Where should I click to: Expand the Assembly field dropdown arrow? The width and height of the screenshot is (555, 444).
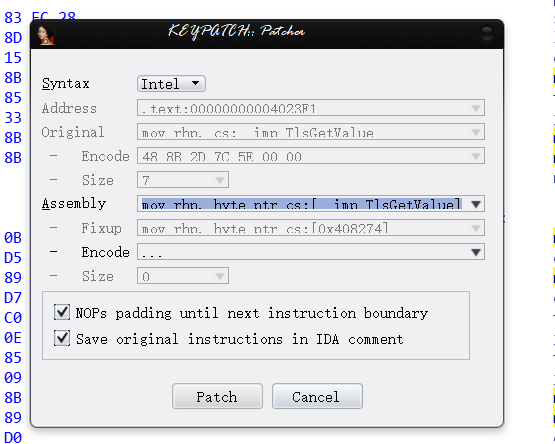(476, 204)
